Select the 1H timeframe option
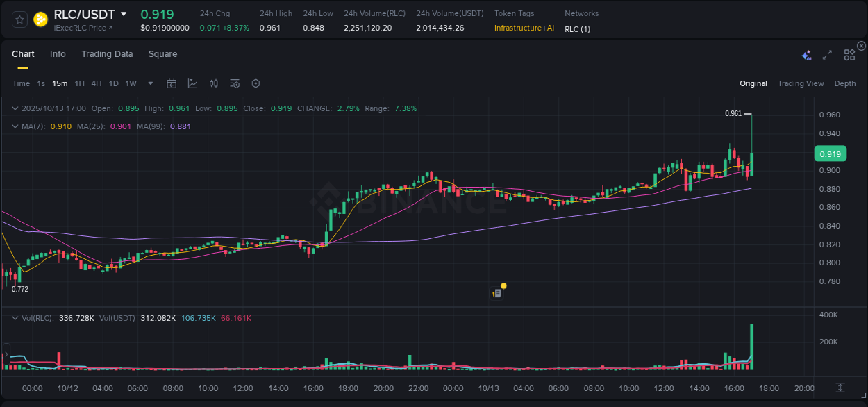Screen dimensions: 868x407 pyautogui.click(x=79, y=83)
